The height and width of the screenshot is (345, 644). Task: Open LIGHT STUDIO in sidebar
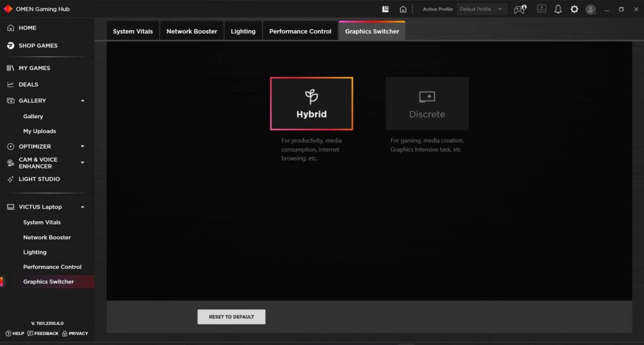[x=39, y=179]
